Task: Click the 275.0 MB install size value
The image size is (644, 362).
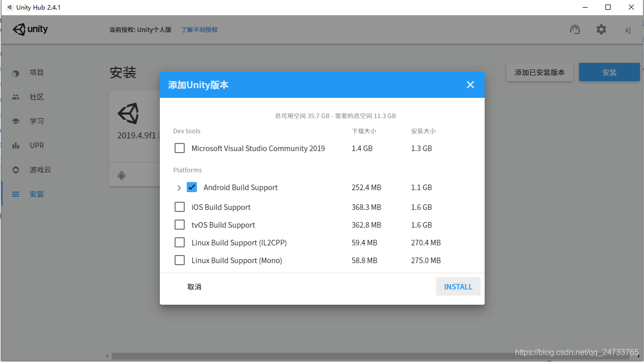Action: [x=426, y=261]
